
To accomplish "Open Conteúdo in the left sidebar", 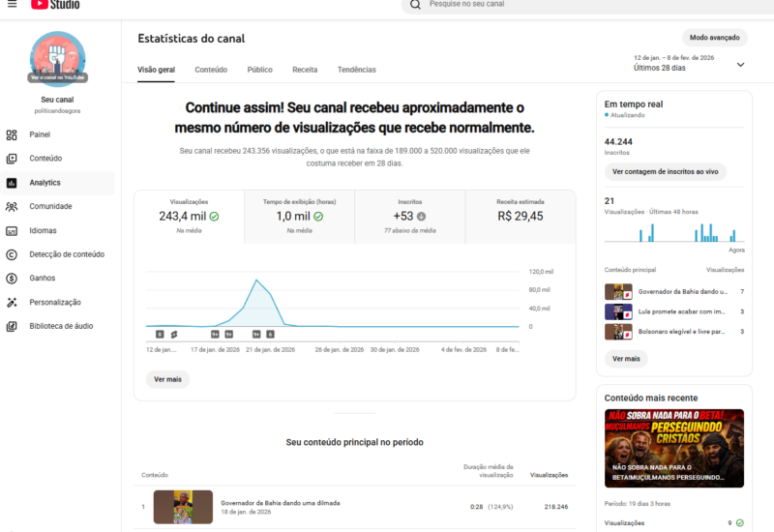I will point(57,159).
